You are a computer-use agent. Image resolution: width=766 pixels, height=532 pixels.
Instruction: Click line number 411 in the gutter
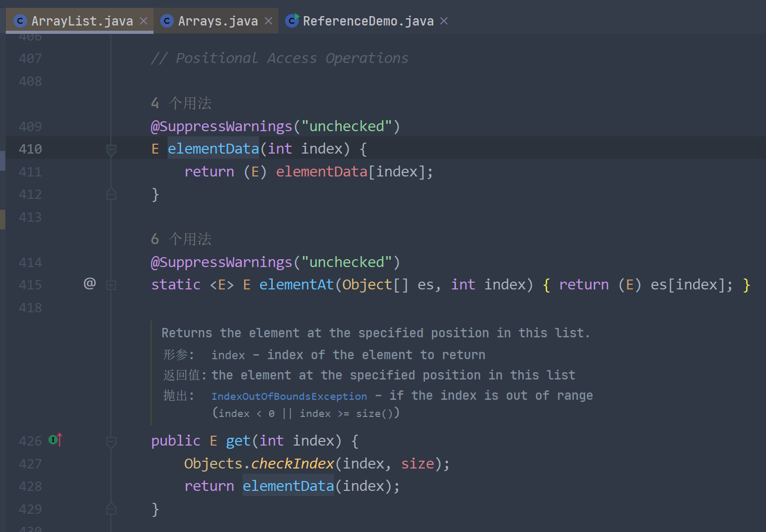30,172
